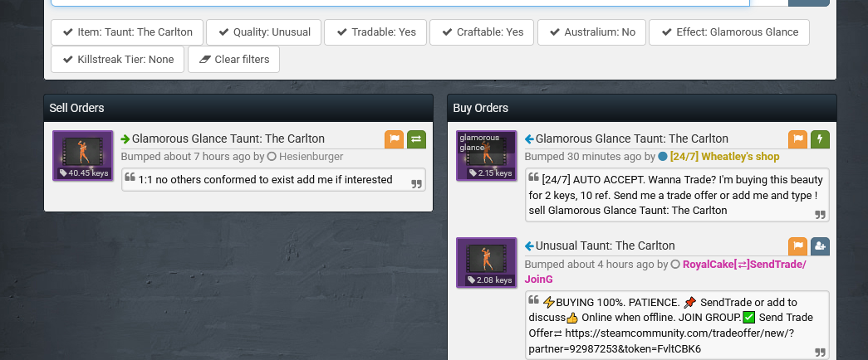This screenshot has height=360, width=868.
Task: Click the Clear filters button
Action: [x=233, y=59]
